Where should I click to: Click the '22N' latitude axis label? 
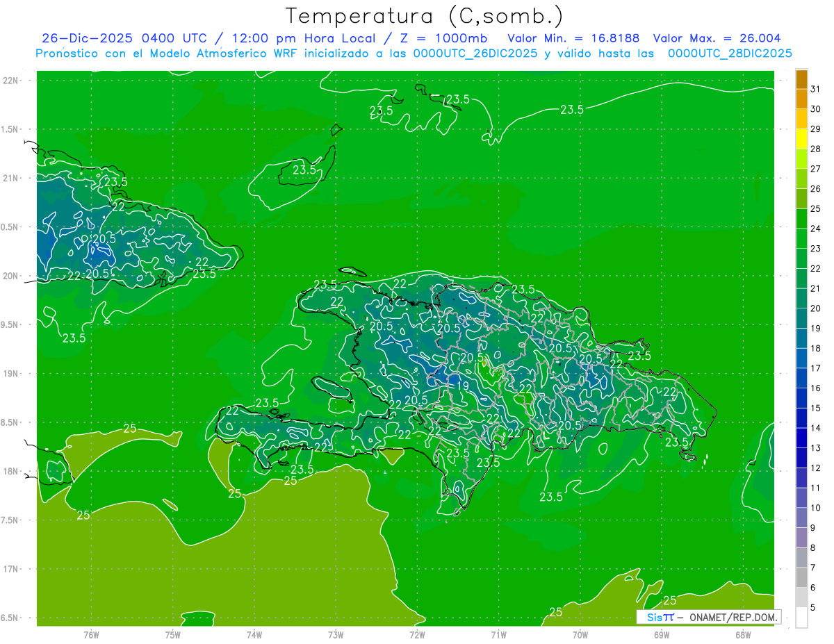coord(12,81)
